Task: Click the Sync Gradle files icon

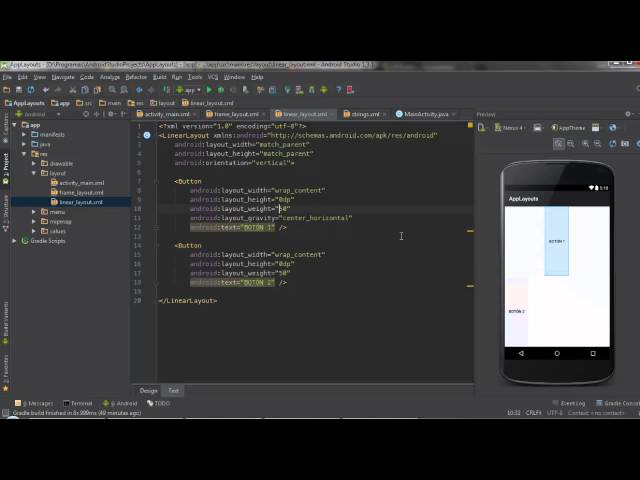Action: coord(288,90)
